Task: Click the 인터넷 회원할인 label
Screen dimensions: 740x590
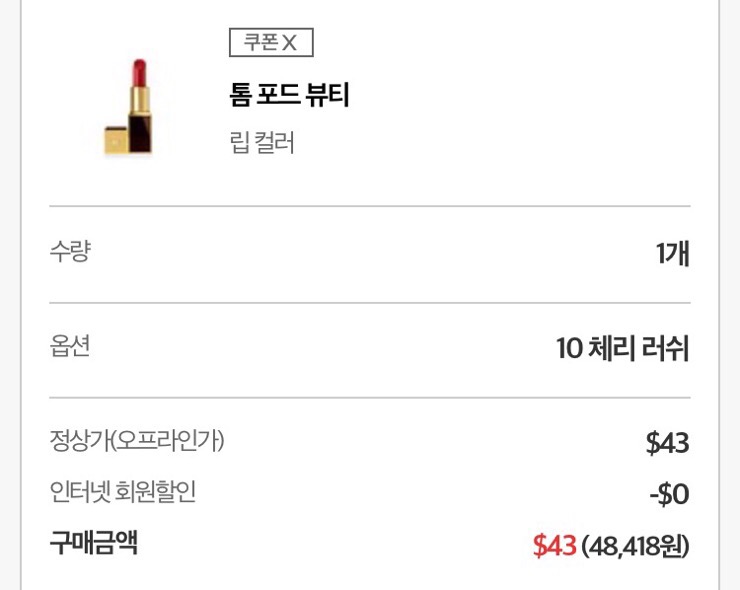Action: (123, 492)
